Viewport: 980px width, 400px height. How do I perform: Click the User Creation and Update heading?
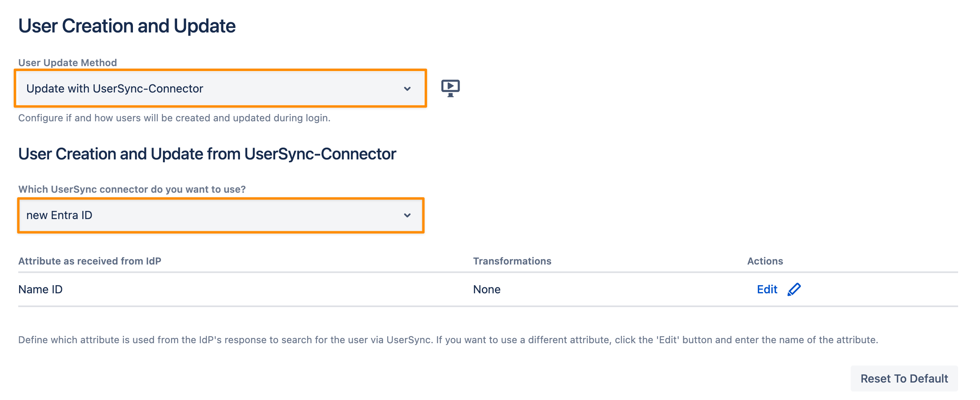click(127, 26)
